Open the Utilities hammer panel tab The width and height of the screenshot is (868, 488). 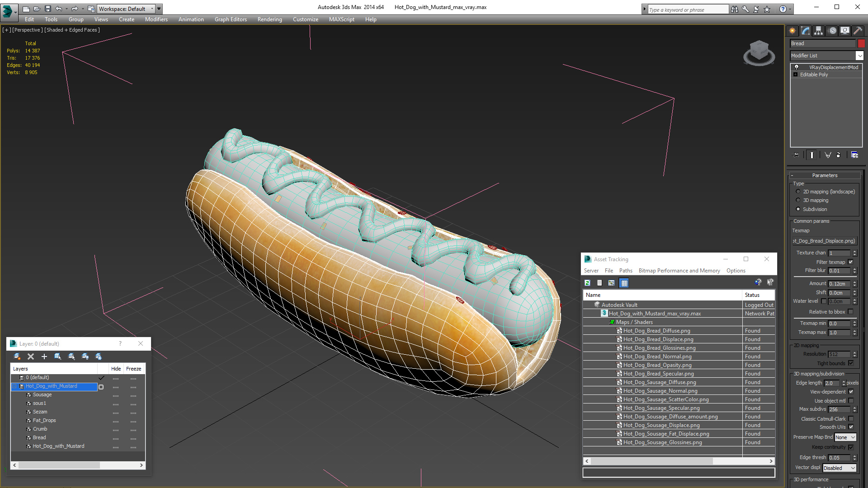tap(858, 31)
